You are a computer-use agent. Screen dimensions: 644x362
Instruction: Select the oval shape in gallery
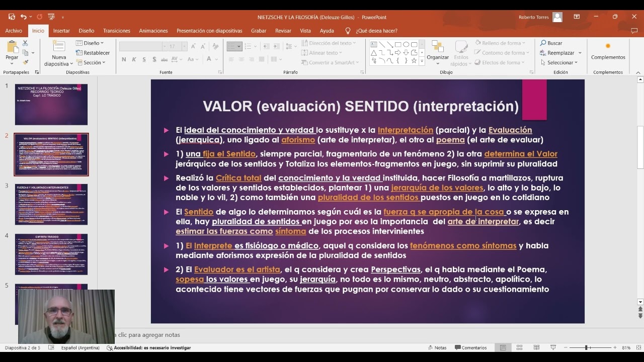406,44
